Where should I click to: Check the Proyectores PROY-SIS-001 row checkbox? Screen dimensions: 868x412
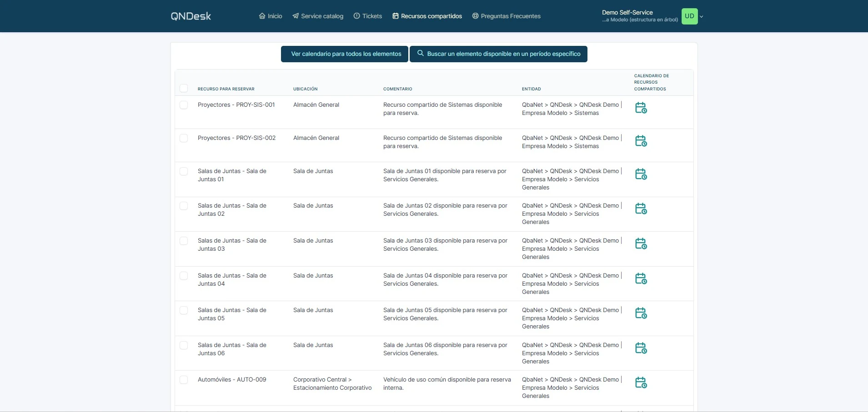[184, 105]
